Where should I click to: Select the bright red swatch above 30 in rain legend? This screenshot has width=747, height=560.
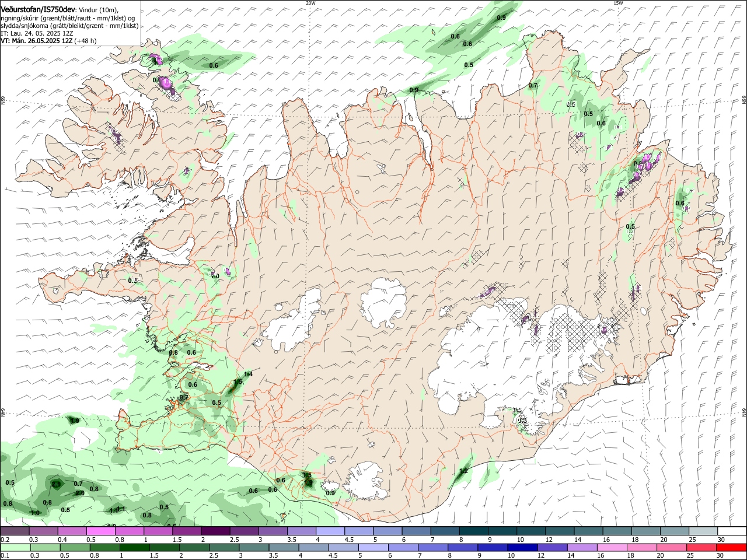731,547
